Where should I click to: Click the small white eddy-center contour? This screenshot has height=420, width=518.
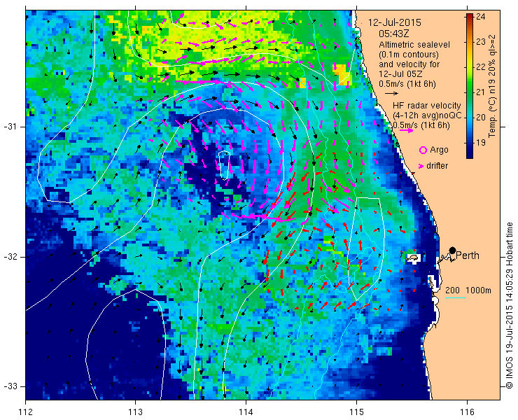[x=224, y=165]
